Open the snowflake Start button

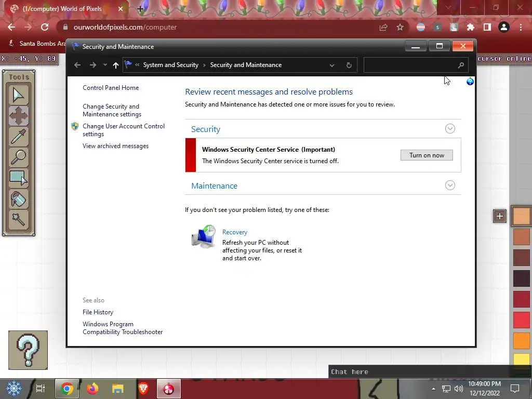(14, 389)
